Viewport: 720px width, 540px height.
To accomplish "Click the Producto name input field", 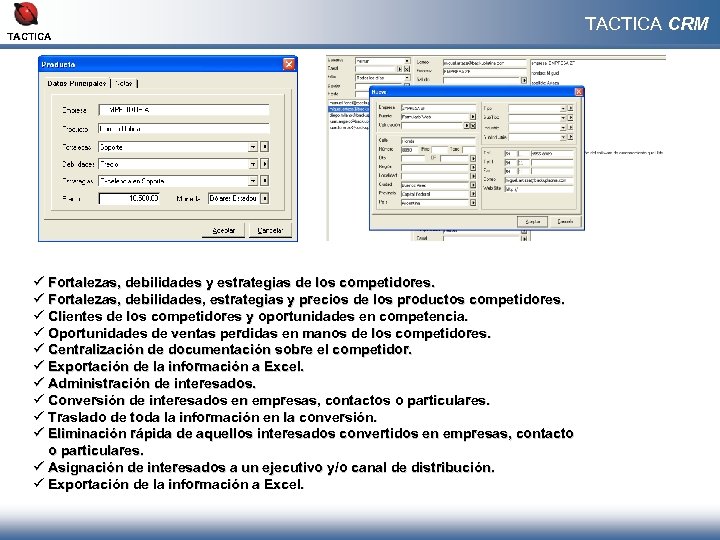I will pos(184,129).
